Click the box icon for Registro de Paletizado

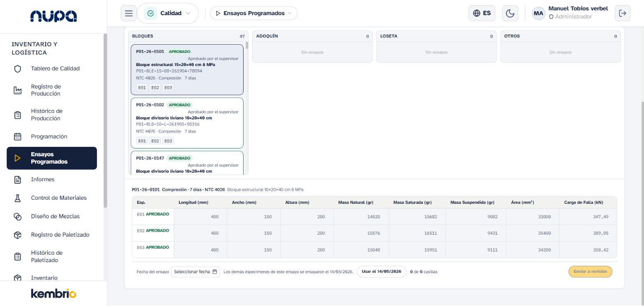pyautogui.click(x=18, y=235)
